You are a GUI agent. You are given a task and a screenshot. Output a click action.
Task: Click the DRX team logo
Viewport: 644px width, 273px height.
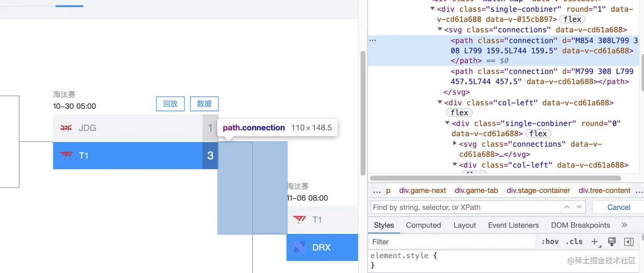point(299,247)
